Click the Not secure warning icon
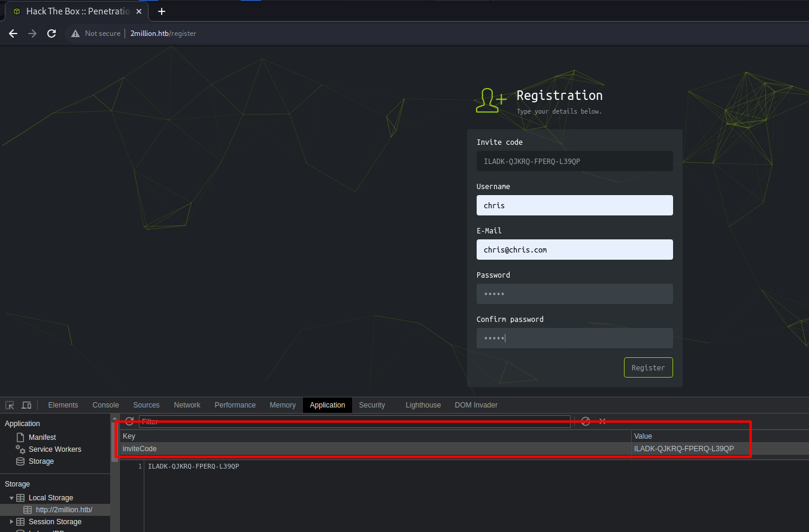Image resolution: width=809 pixels, height=532 pixels. point(75,34)
